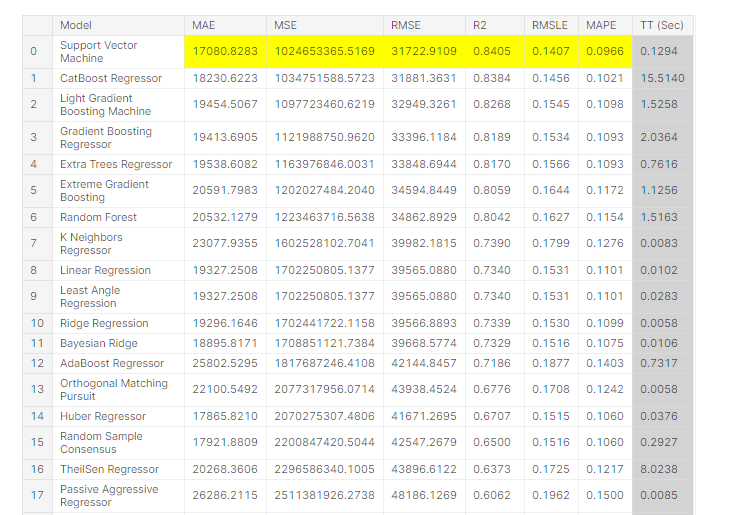
Task: Select the AdaBoost Regressor row label
Action: tap(111, 363)
